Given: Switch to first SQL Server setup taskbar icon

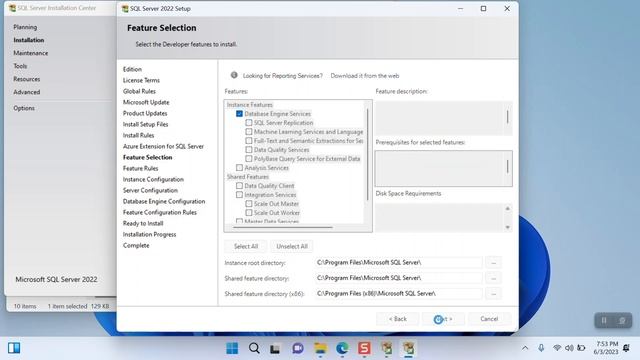Looking at the screenshot, I should point(387,348).
